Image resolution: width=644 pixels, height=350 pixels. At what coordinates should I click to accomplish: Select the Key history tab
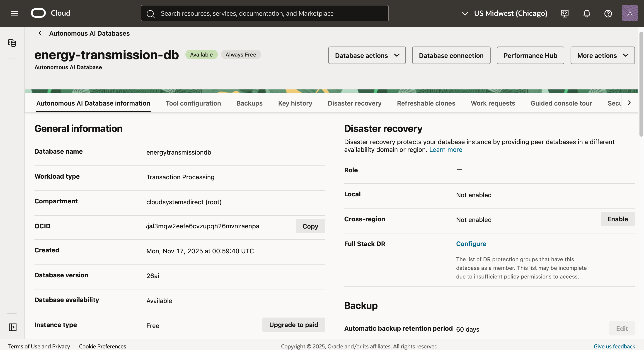click(295, 103)
